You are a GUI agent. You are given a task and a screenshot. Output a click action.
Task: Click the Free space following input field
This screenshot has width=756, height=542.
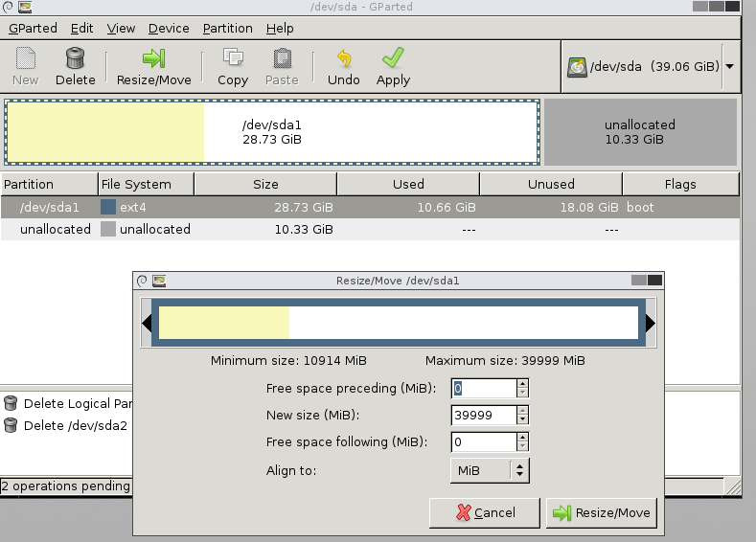[484, 442]
